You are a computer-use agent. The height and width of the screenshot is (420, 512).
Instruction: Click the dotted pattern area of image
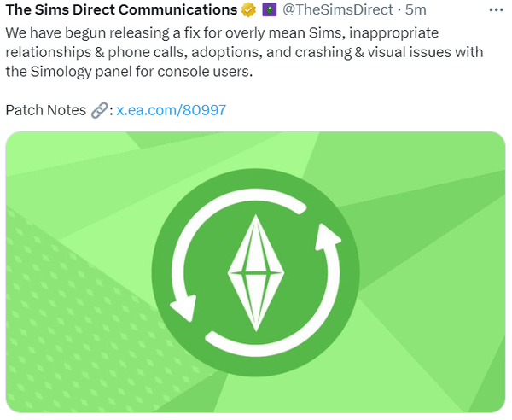pyautogui.click(x=68, y=324)
